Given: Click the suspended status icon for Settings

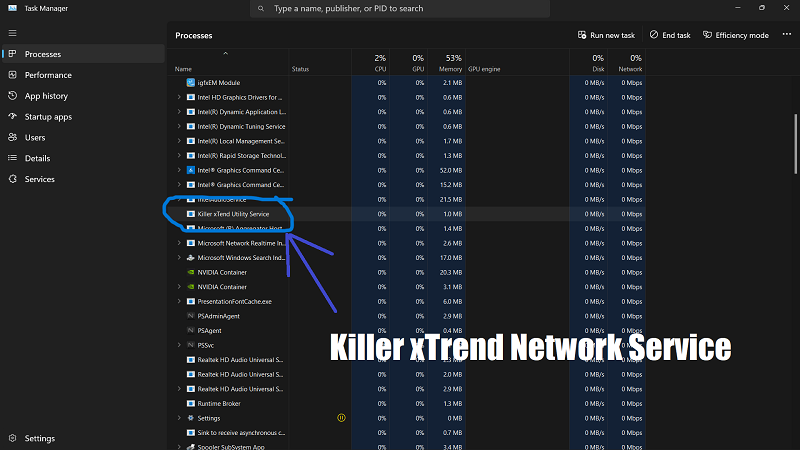Looking at the screenshot, I should pyautogui.click(x=341, y=418).
